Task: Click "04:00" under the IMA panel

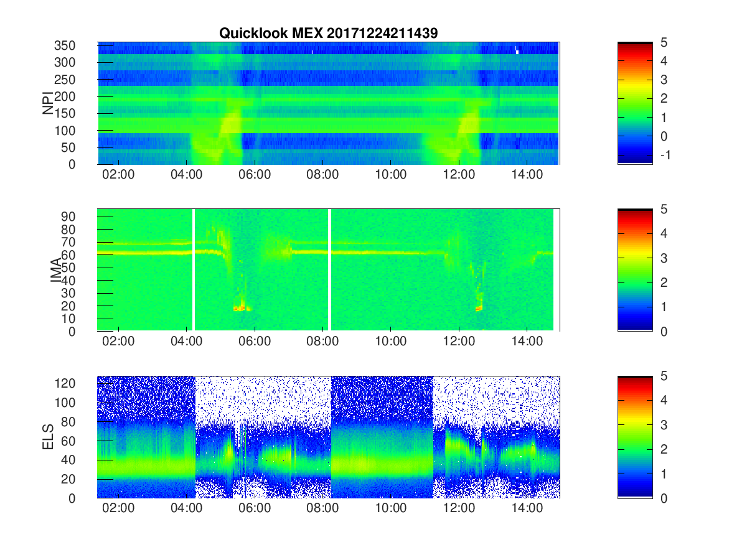Action: [x=186, y=342]
